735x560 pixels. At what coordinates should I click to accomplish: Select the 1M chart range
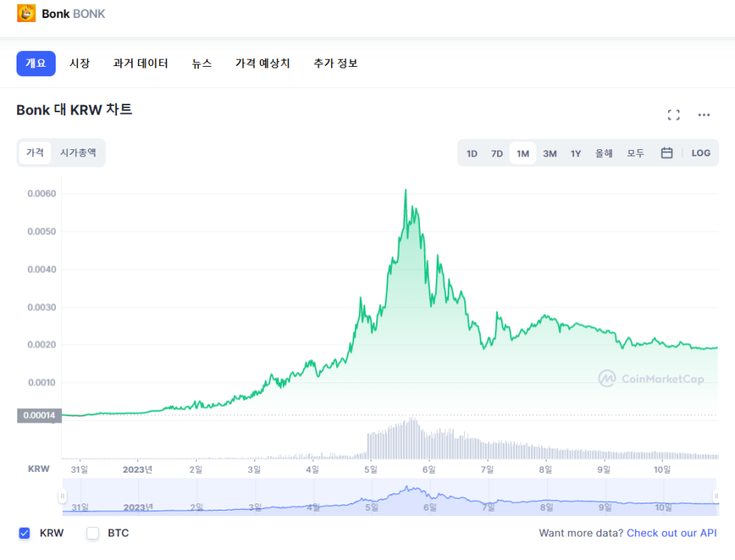523,153
